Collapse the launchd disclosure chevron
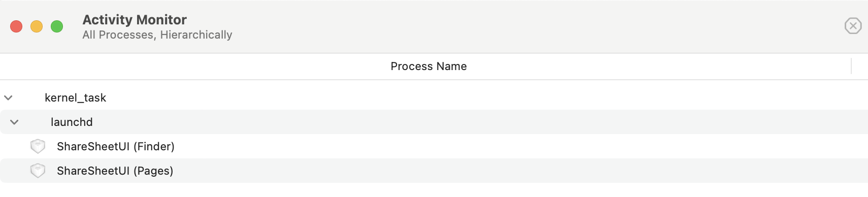The image size is (868, 197). coord(14,122)
